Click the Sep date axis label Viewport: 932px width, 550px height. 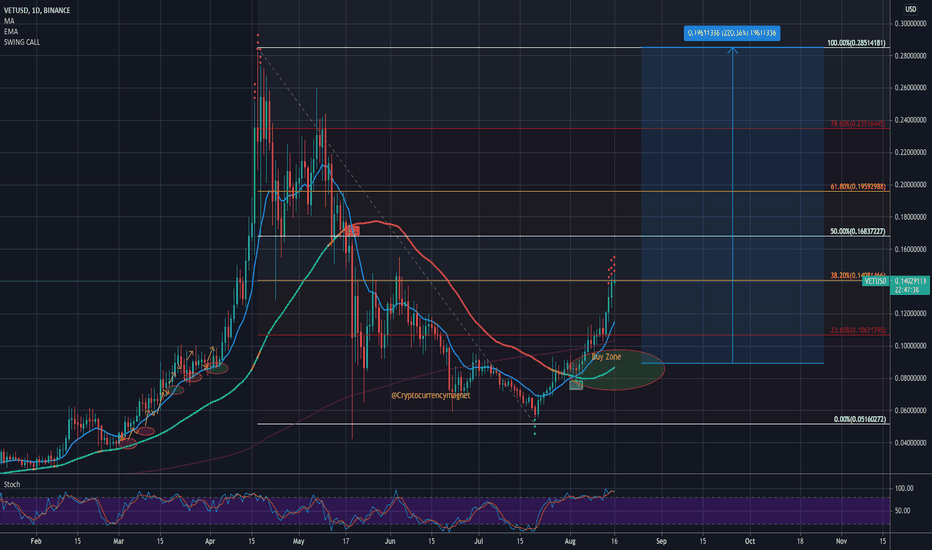pyautogui.click(x=662, y=541)
